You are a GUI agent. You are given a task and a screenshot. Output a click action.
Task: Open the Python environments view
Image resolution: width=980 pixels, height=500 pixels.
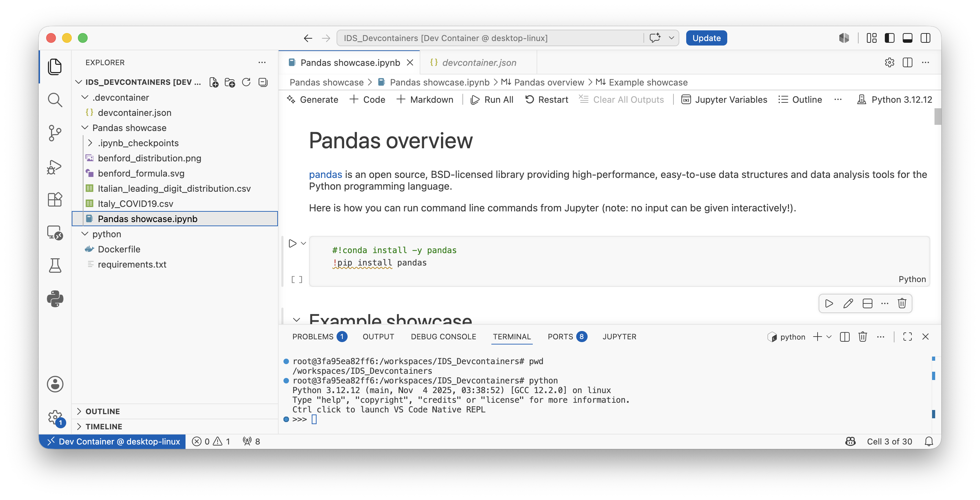(55, 299)
